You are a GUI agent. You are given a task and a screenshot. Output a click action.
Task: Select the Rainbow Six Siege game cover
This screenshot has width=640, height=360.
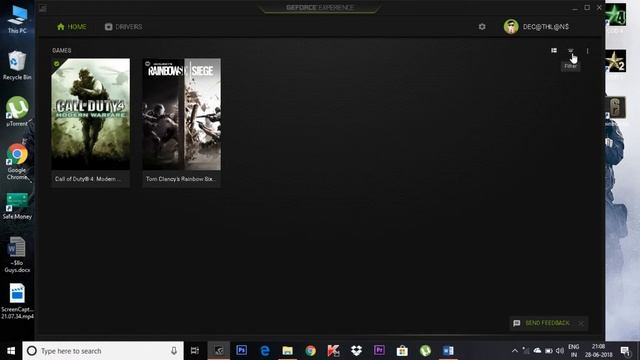[x=182, y=114]
